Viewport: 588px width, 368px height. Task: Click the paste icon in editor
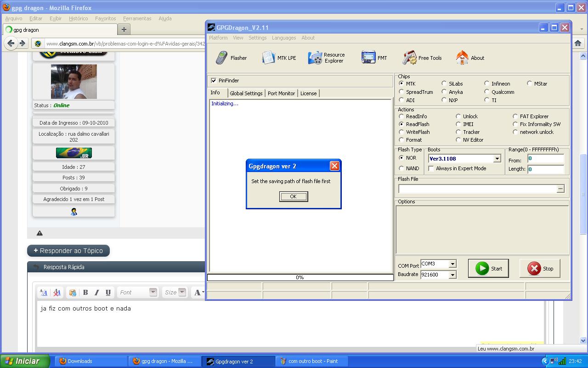tap(72, 292)
